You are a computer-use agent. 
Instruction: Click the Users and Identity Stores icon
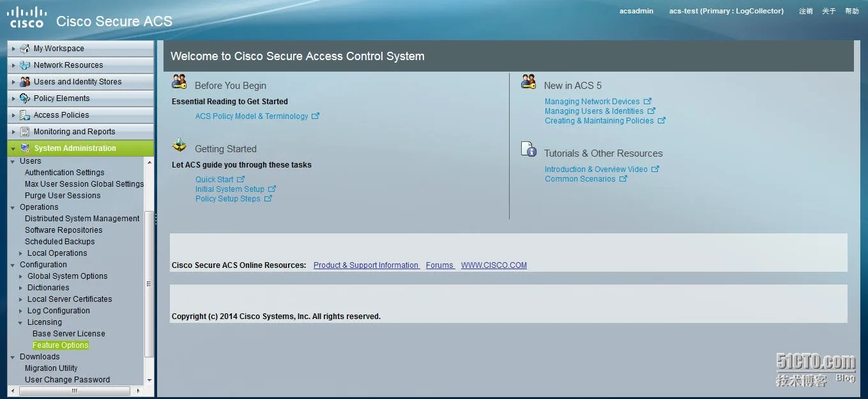pyautogui.click(x=25, y=82)
